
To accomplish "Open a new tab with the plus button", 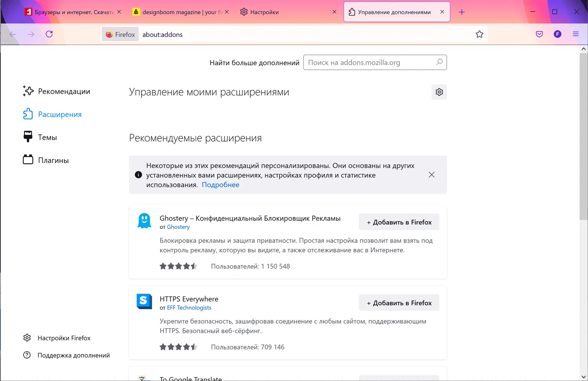I will click(462, 12).
